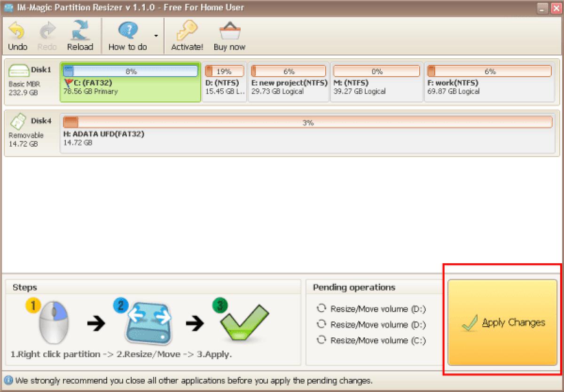The width and height of the screenshot is (564, 392).
Task: Click the Disk1 hard drive icon
Action: pyautogui.click(x=22, y=69)
